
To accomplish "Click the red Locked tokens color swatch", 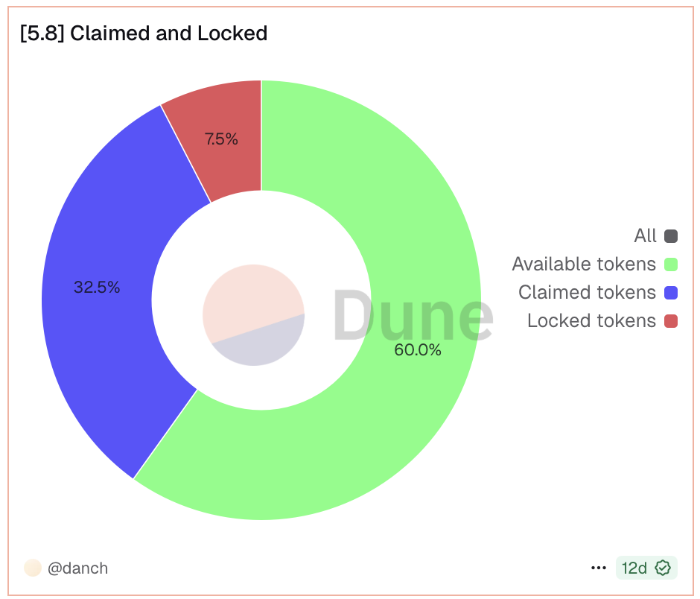I will tap(670, 320).
